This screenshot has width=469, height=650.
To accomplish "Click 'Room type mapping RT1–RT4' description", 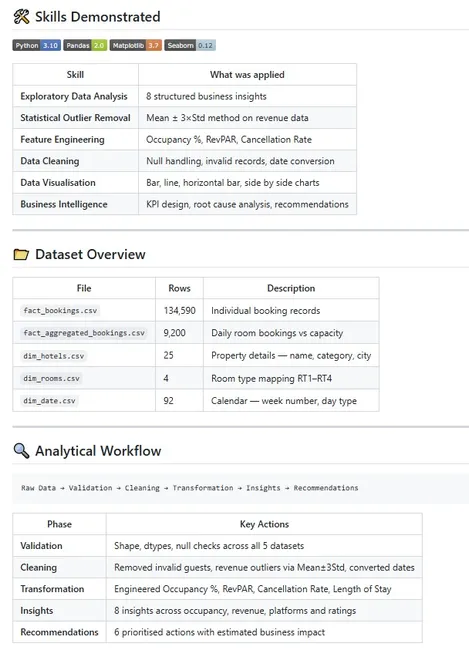I will point(271,378).
